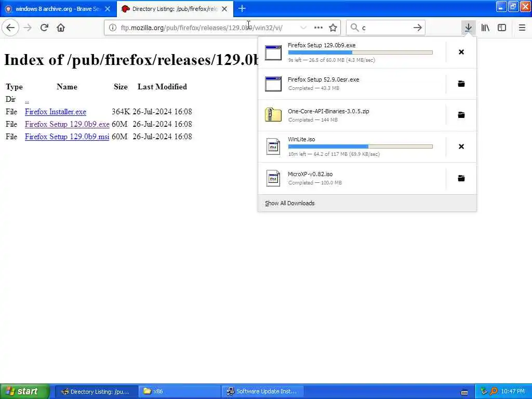Click the 364K size cell

pos(121,112)
